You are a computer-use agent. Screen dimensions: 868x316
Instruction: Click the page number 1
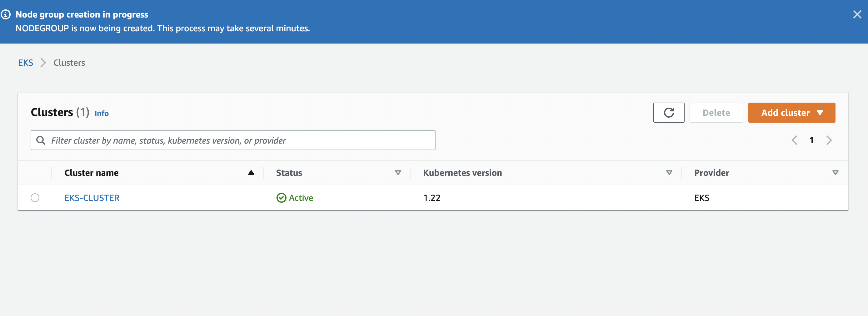[811, 140]
